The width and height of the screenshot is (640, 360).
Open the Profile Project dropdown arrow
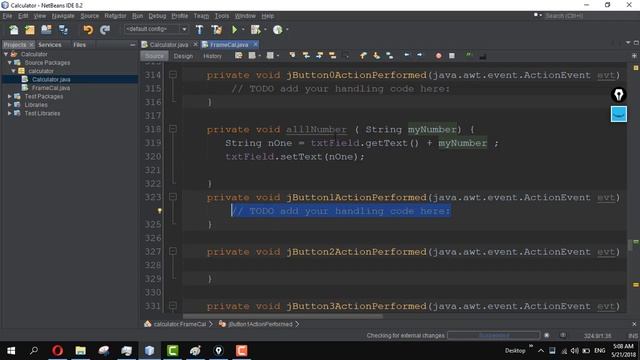287,30
